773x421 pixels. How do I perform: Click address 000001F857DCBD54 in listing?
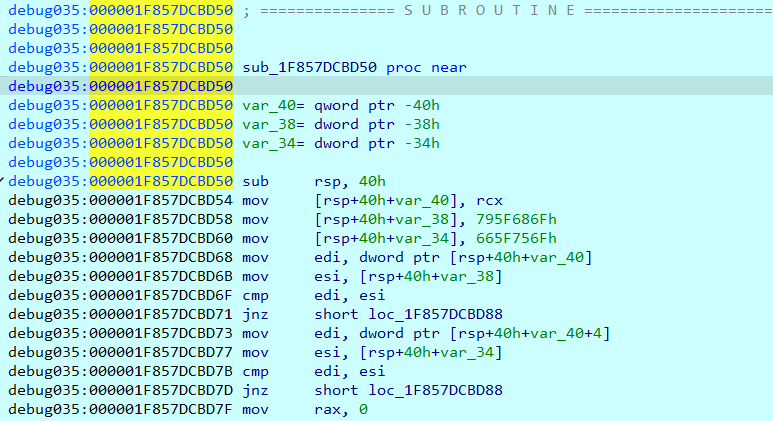[161, 201]
